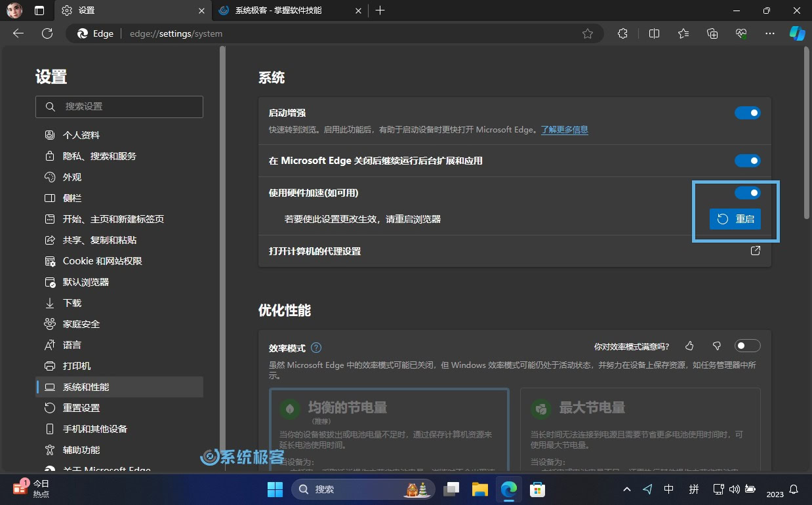Expand hidden system tray icons
This screenshot has height=505, width=812.
[627, 489]
